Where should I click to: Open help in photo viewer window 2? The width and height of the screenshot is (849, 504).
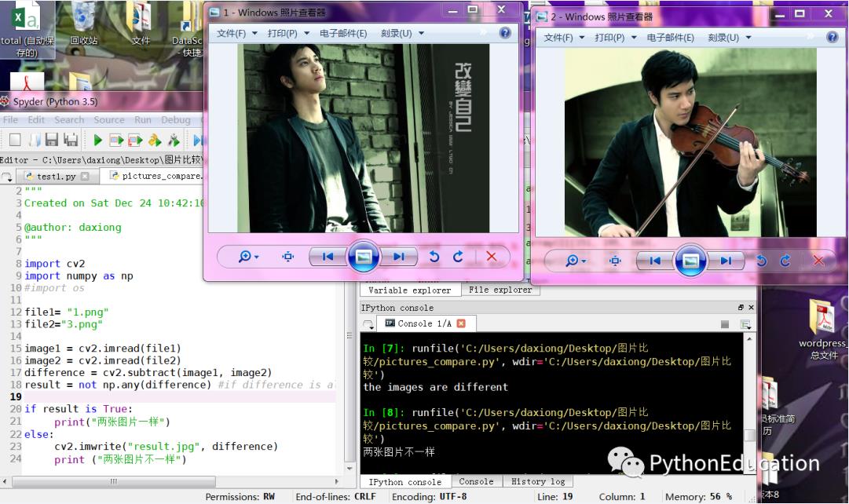tap(833, 38)
